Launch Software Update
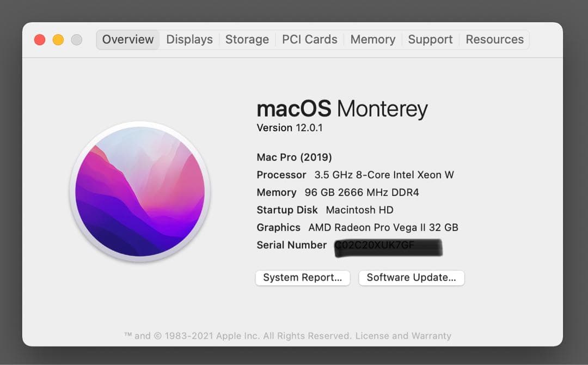The width and height of the screenshot is (588, 365). coord(411,278)
